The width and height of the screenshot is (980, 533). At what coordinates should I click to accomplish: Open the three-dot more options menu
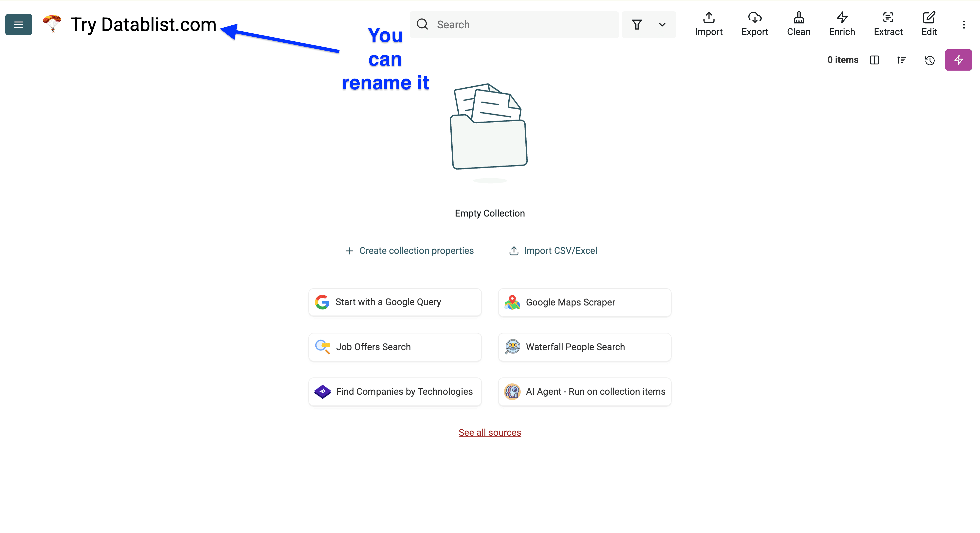[x=963, y=25]
